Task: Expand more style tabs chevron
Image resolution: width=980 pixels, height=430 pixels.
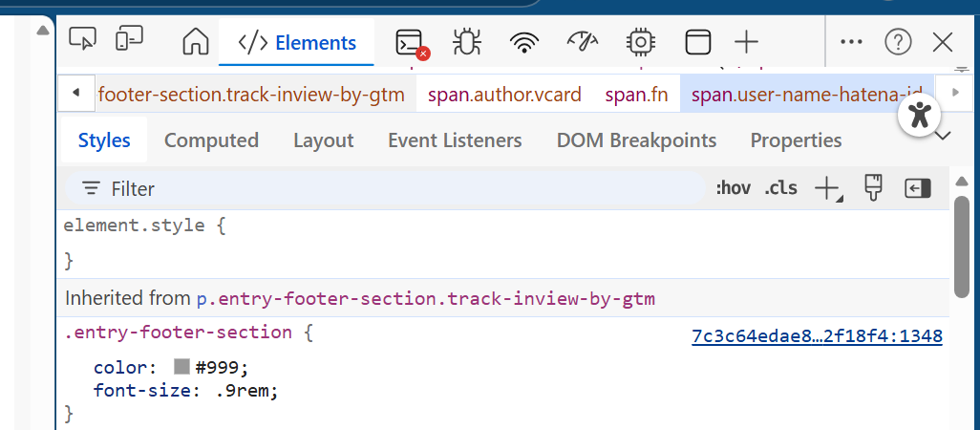Action: click(944, 137)
